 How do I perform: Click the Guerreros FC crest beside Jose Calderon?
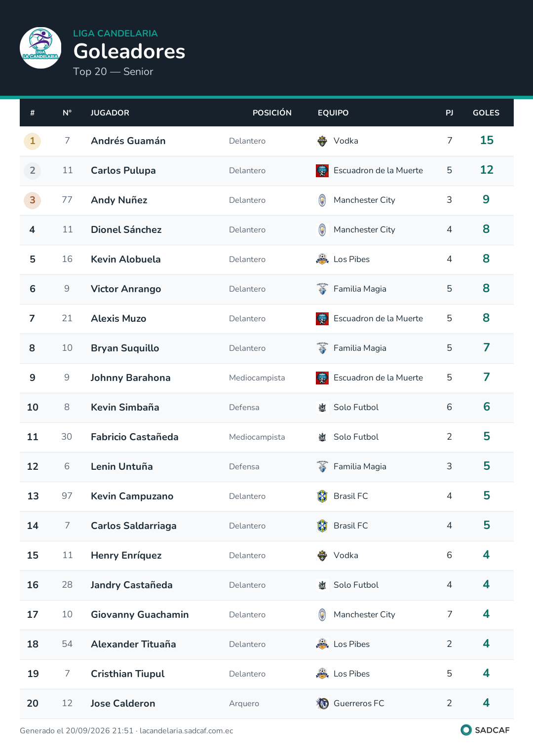pos(322,704)
